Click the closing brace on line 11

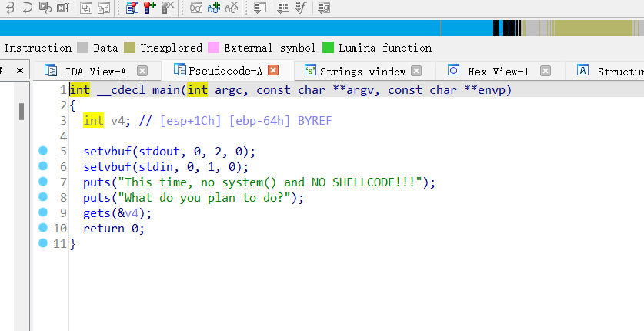(x=73, y=244)
